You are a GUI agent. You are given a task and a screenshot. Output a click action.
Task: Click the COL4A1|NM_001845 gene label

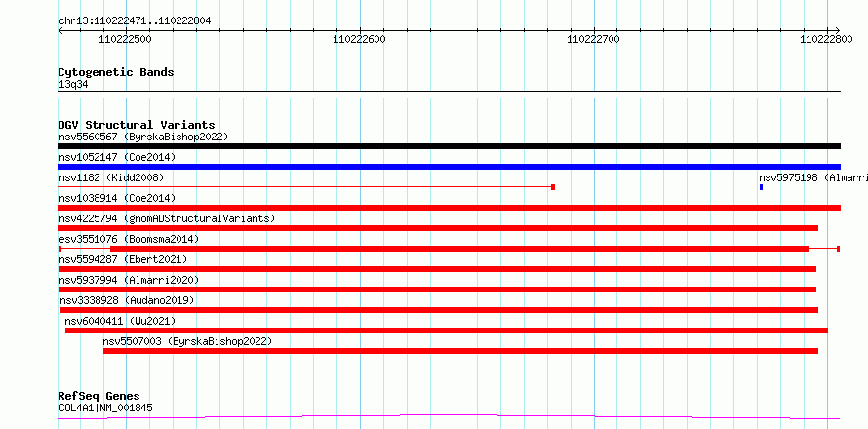[105, 409]
